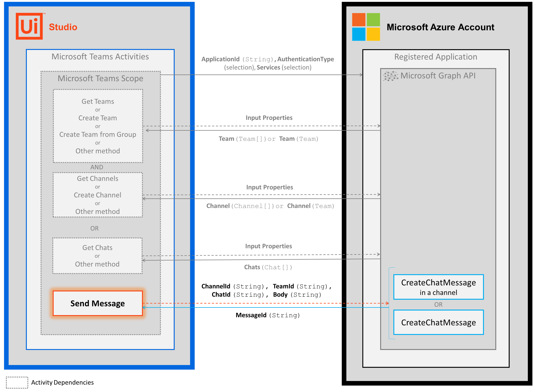Click the Chats (Chat[]) return label
This screenshot has width=537, height=392.
click(268, 267)
